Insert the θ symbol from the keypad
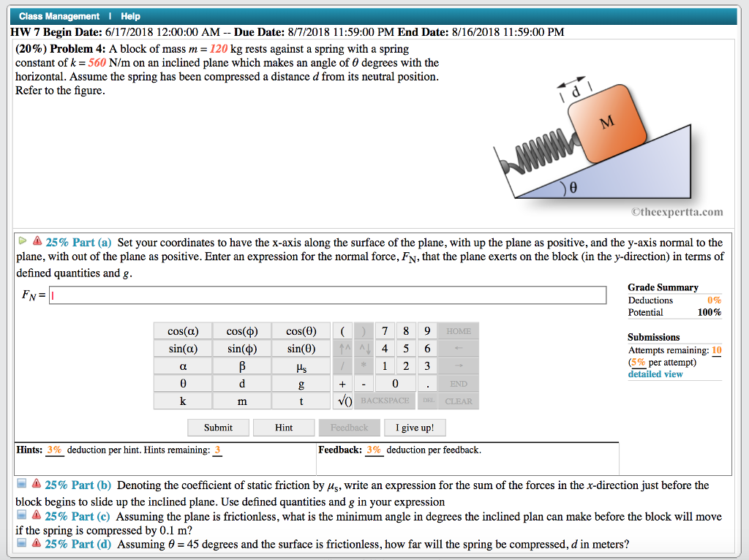This screenshot has width=749, height=560. 182,383
